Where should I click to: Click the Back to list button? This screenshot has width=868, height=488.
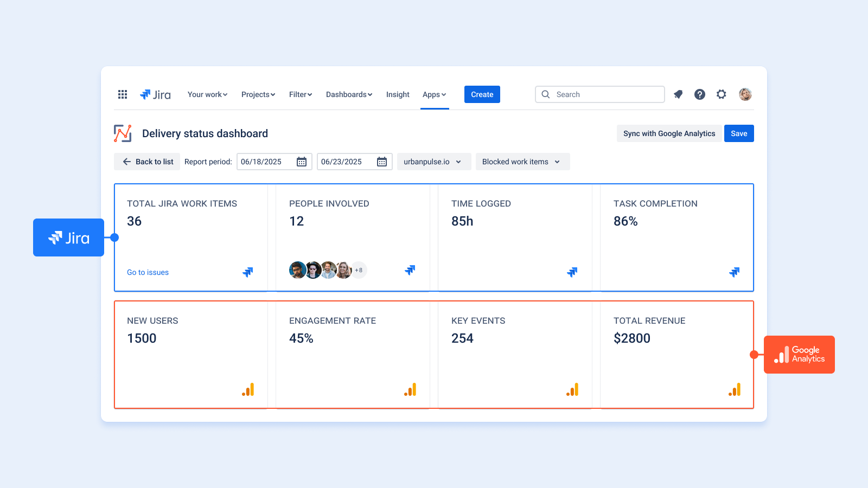coord(147,162)
